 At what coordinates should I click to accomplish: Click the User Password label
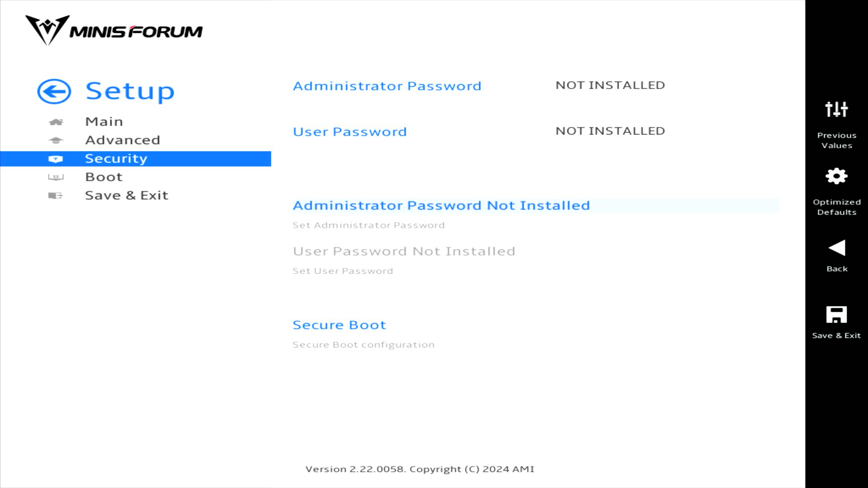tap(349, 132)
